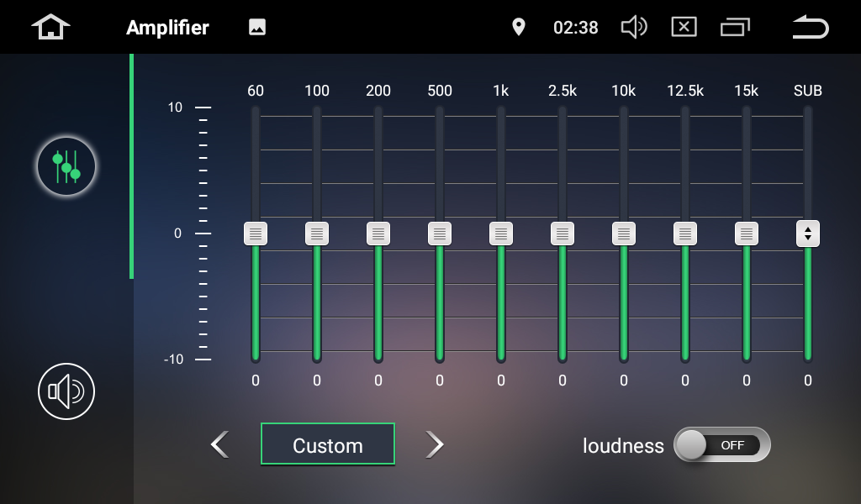The image size is (861, 504).
Task: Click the SUB slider handle
Action: [x=807, y=234]
